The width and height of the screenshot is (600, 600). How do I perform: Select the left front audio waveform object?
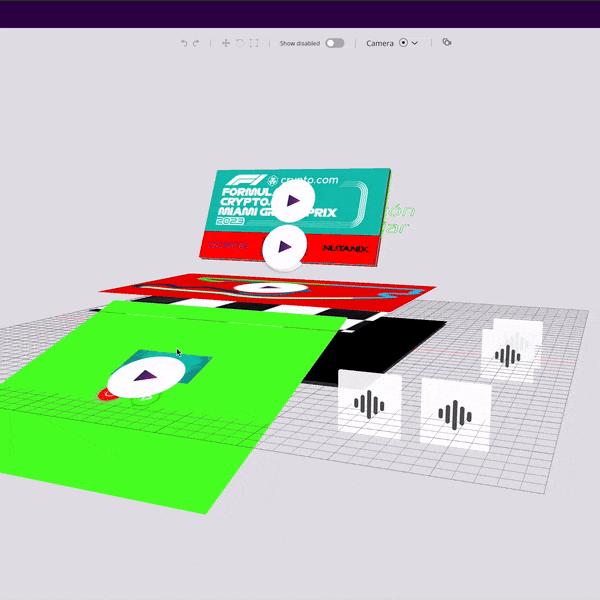(x=369, y=404)
